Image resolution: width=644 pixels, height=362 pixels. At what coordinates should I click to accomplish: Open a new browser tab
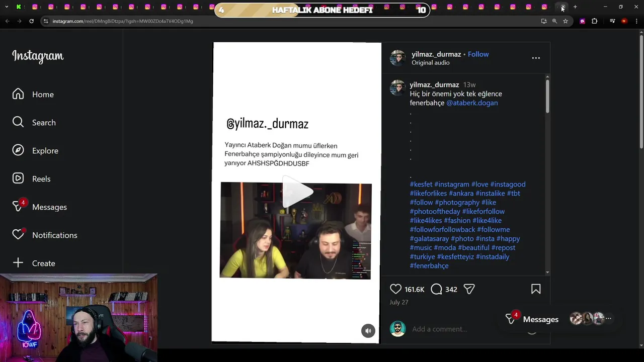575,7
